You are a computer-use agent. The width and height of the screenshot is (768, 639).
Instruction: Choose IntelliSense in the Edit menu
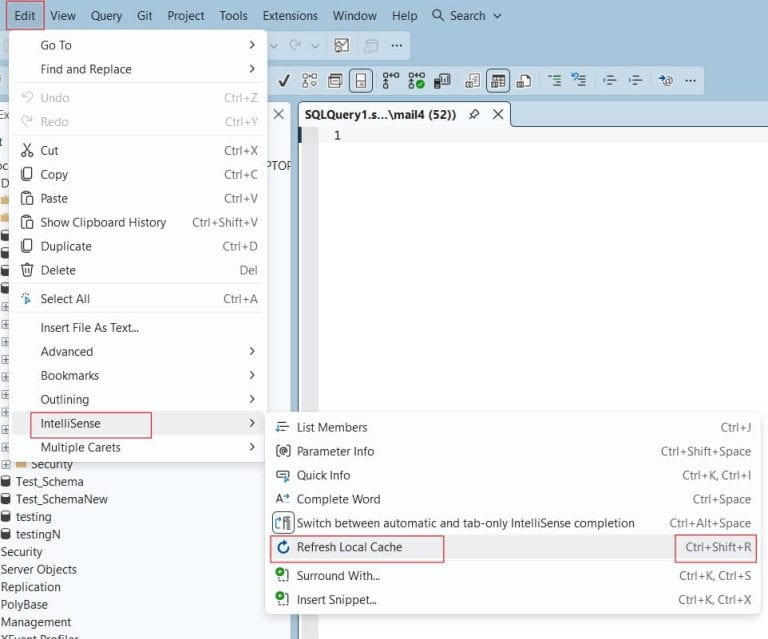pyautogui.click(x=138, y=424)
